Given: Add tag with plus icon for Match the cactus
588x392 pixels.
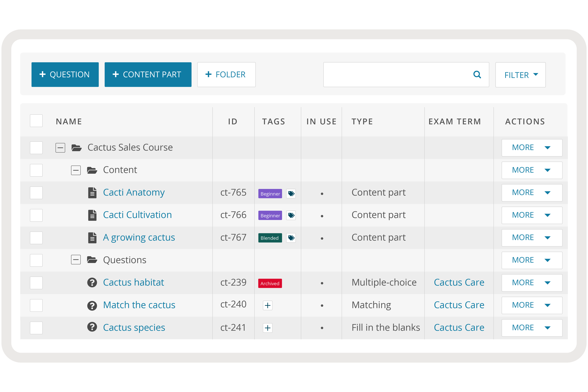Looking at the screenshot, I should pyautogui.click(x=268, y=305).
